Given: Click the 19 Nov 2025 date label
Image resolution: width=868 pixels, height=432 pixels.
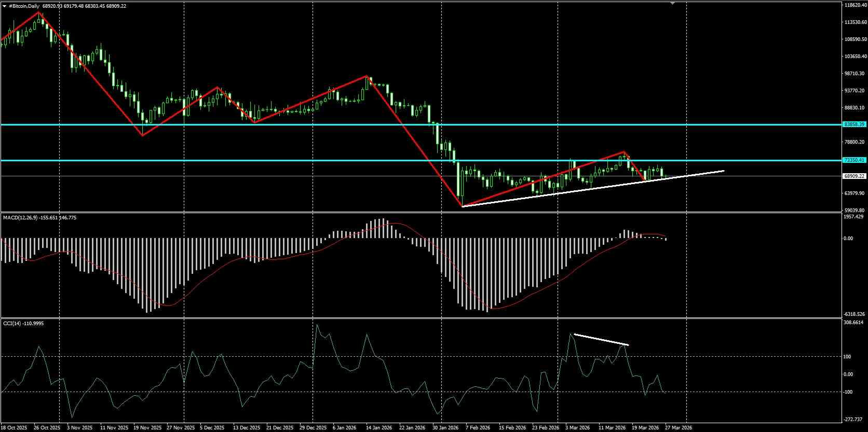Looking at the screenshot, I should [x=146, y=428].
